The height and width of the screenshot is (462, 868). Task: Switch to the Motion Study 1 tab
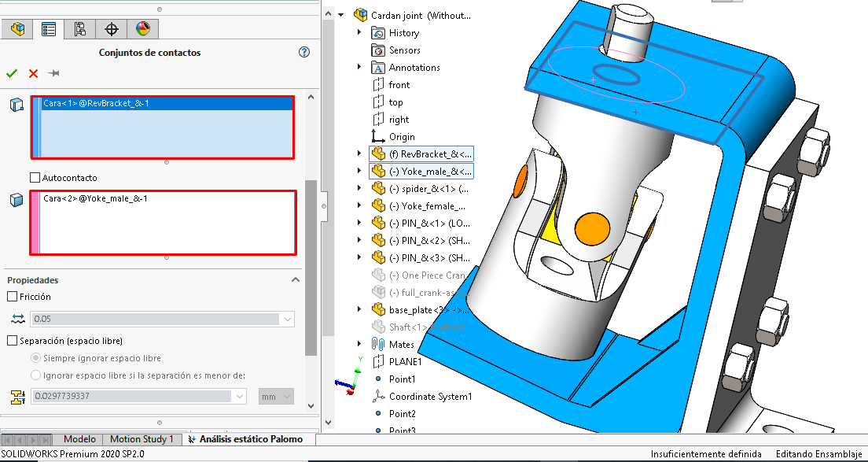142,439
